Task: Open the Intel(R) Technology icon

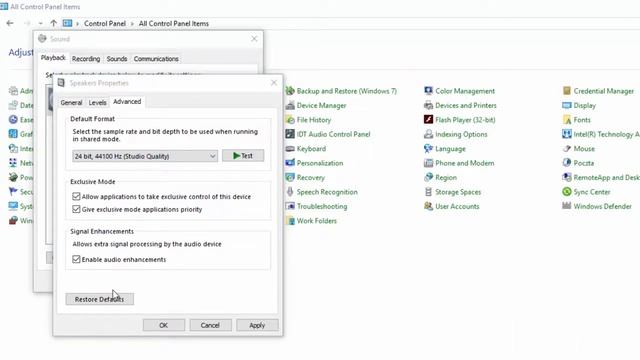Action: (567, 134)
